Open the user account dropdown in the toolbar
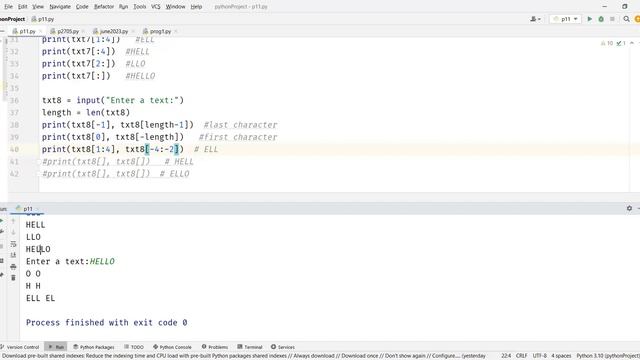The width and height of the screenshot is (640, 360). click(535, 19)
